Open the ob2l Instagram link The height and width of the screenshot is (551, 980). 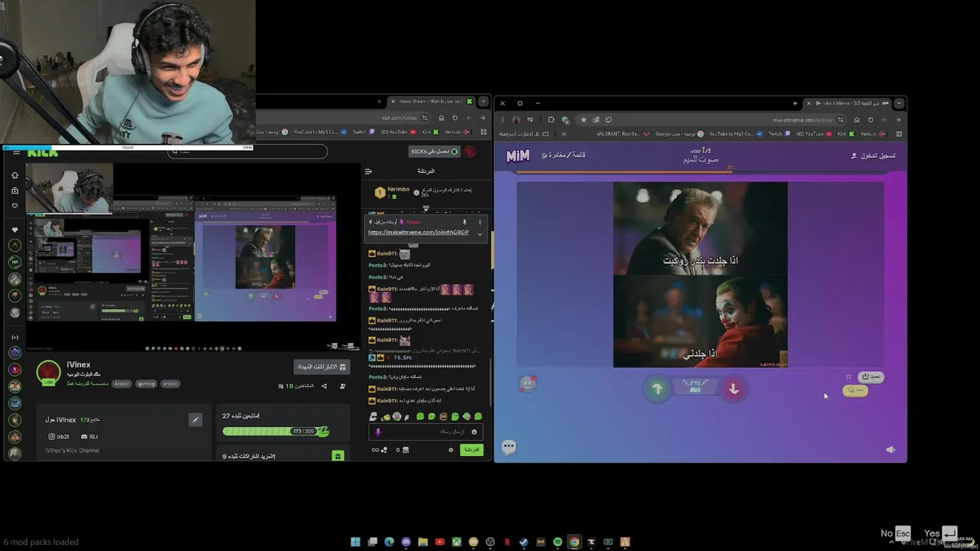[x=59, y=436]
